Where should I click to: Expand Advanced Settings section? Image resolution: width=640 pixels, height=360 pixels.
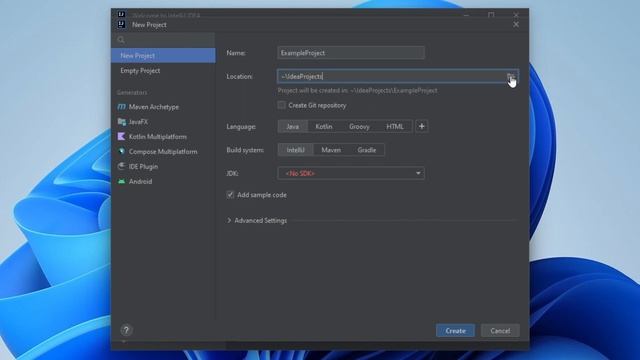[257, 220]
